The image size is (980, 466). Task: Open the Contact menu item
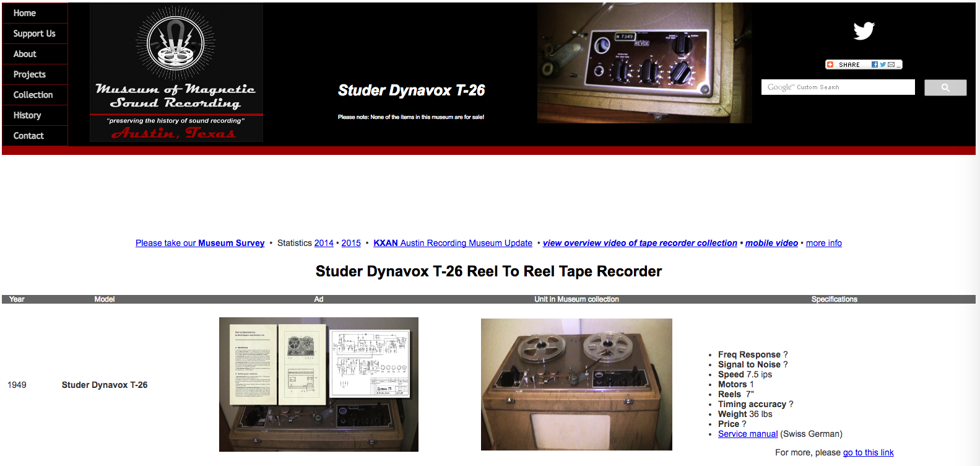click(x=35, y=136)
